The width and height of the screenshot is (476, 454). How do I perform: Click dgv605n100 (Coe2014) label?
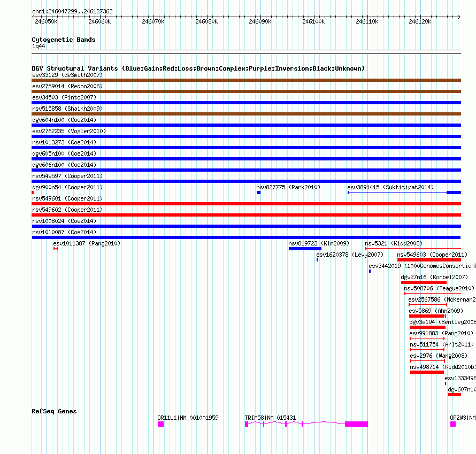tap(64, 153)
